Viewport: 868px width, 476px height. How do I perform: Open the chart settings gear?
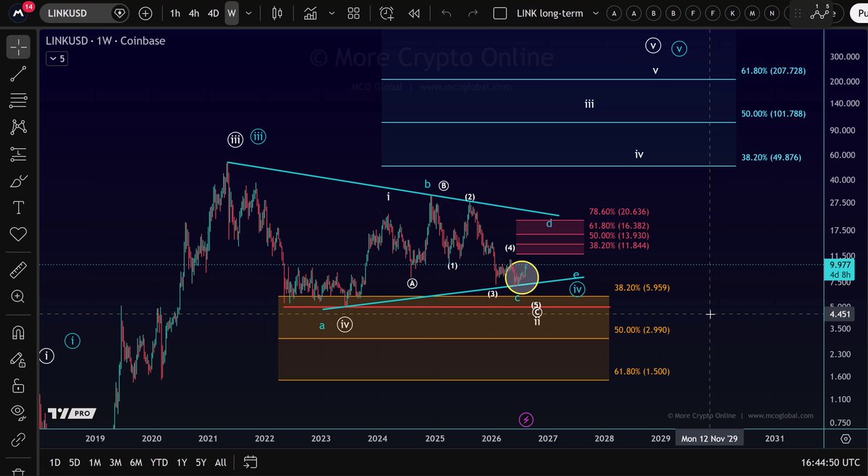[846, 438]
